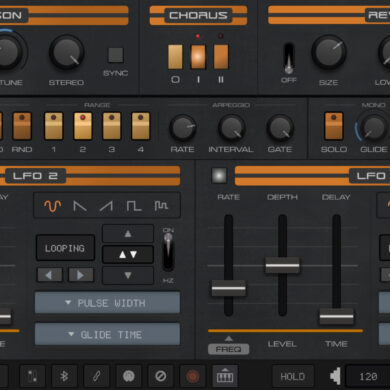Click the arpeggio RATE knob
390x390 pixels.
[x=183, y=128]
